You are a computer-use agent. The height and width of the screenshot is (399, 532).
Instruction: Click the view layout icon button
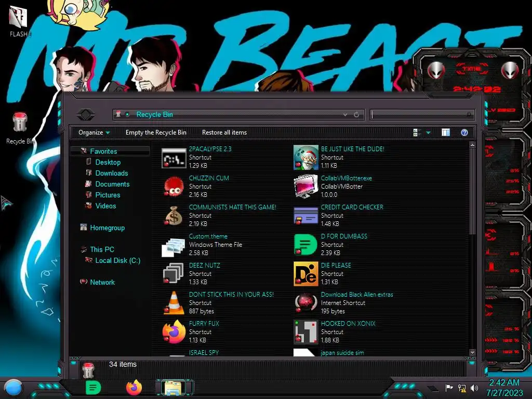pyautogui.click(x=417, y=132)
